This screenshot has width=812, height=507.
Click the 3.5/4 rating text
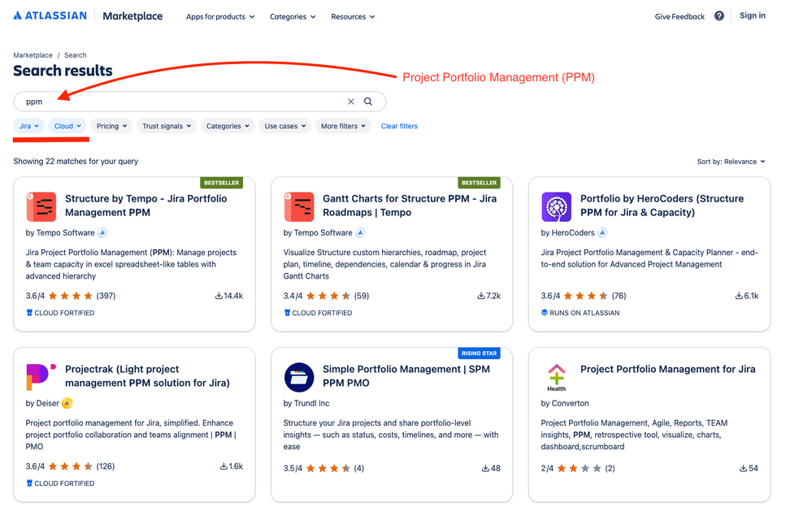[x=293, y=468]
